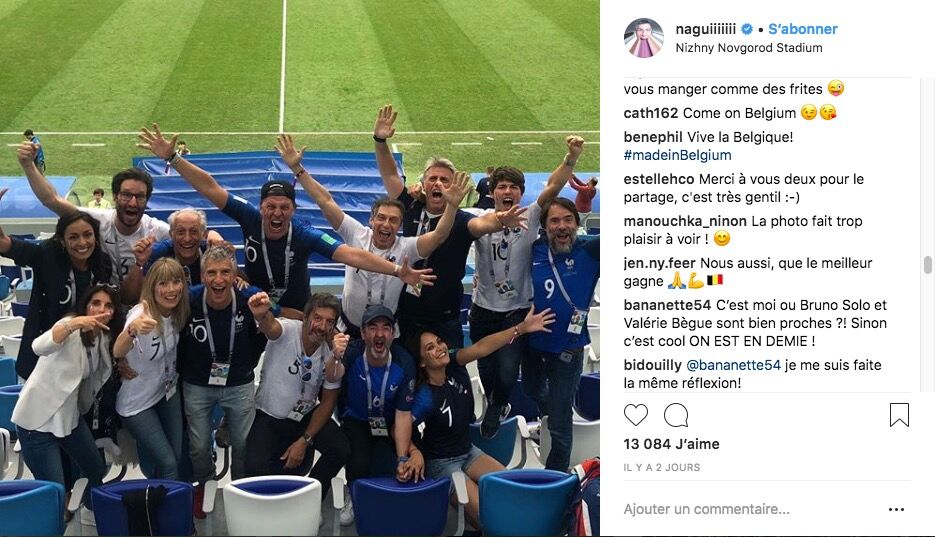
Task: Like the post with heart icon
Action: coord(636,415)
